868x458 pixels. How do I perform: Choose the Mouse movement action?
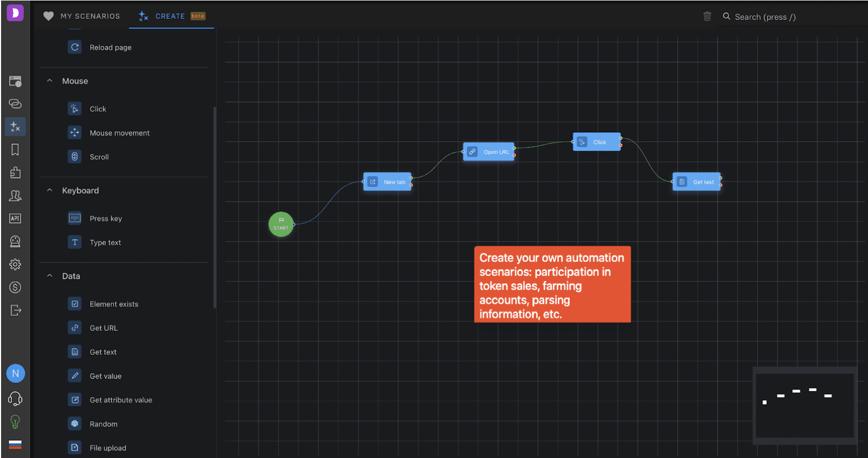click(x=119, y=133)
